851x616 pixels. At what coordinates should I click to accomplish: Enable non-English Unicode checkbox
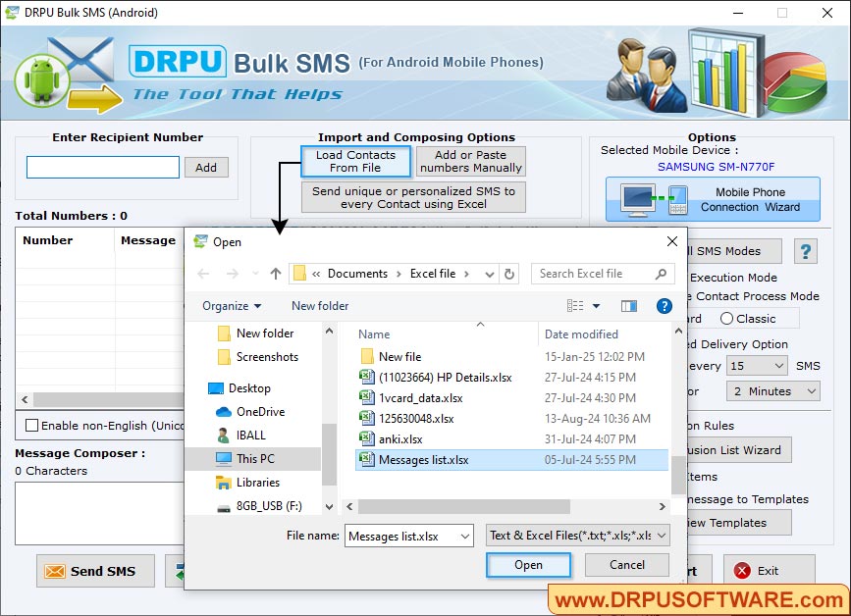32,425
